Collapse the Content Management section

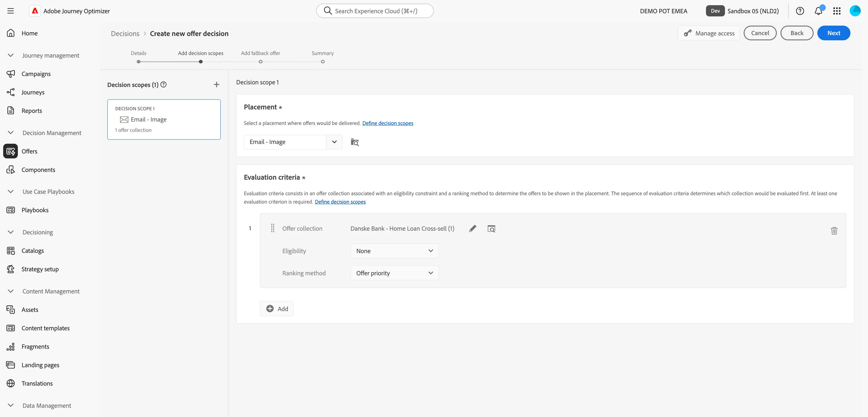(11, 291)
